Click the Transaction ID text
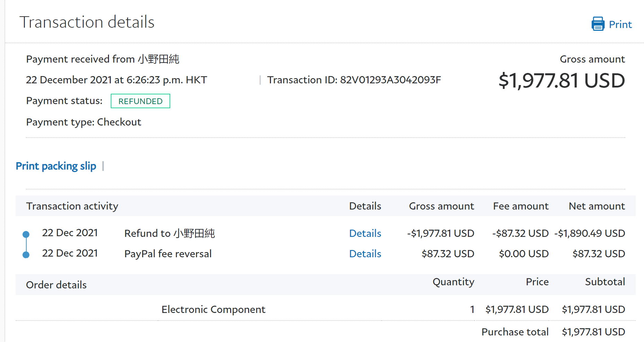 [x=354, y=80]
